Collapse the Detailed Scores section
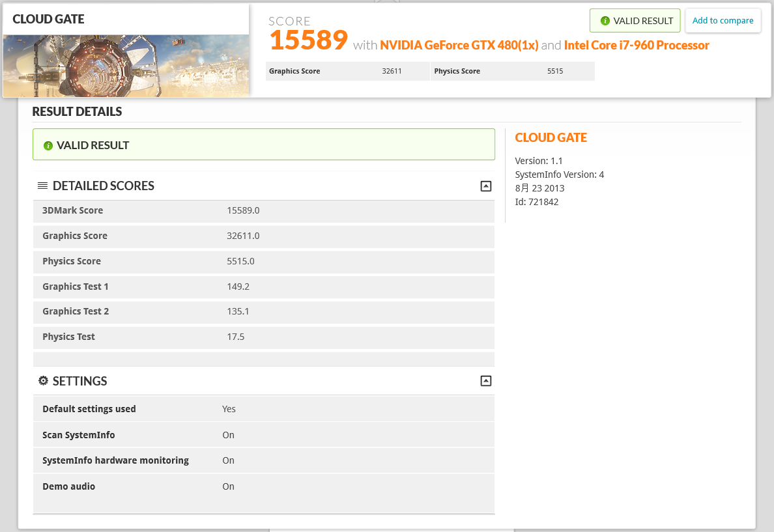 coord(486,186)
